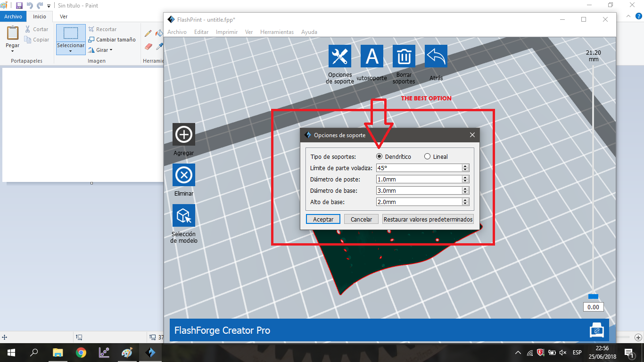Open FlashPrint Imprimir menu
The height and width of the screenshot is (362, 644).
tap(227, 32)
